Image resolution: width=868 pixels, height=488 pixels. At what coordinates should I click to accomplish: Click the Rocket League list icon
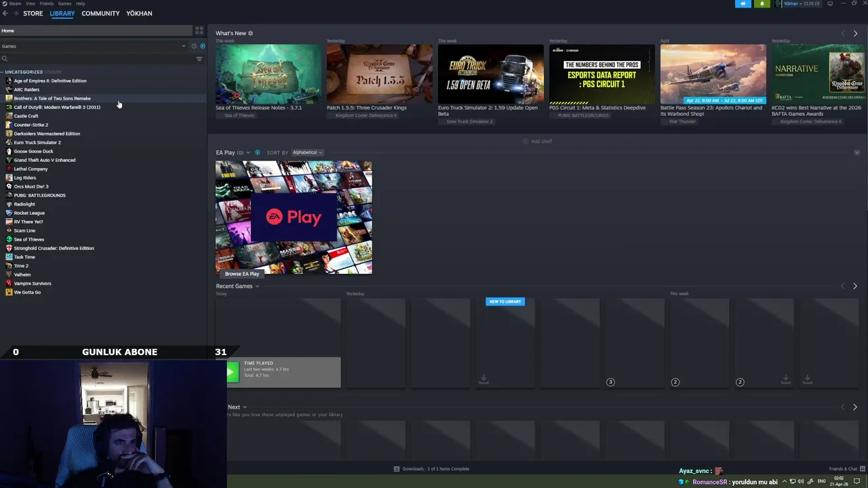point(9,213)
